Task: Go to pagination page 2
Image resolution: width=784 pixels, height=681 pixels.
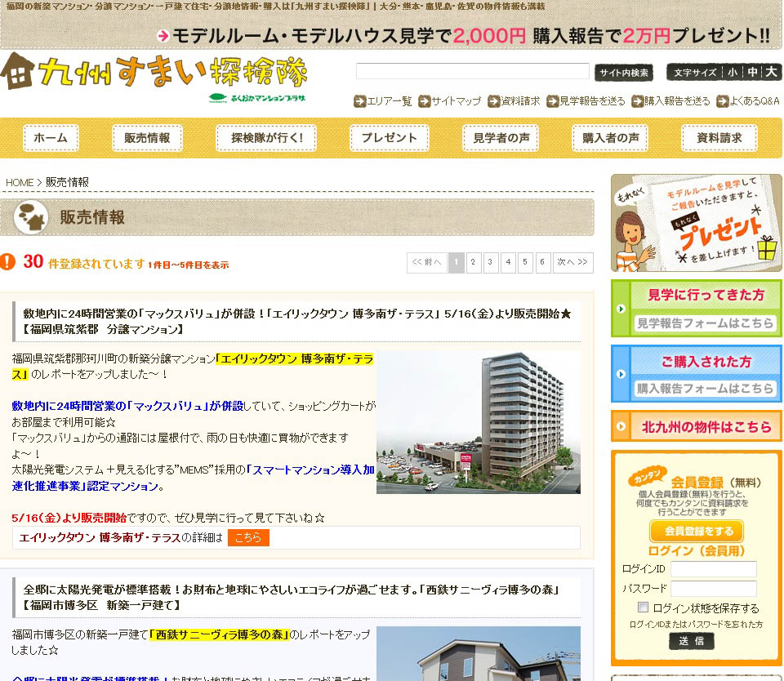Action: pyautogui.click(x=473, y=262)
